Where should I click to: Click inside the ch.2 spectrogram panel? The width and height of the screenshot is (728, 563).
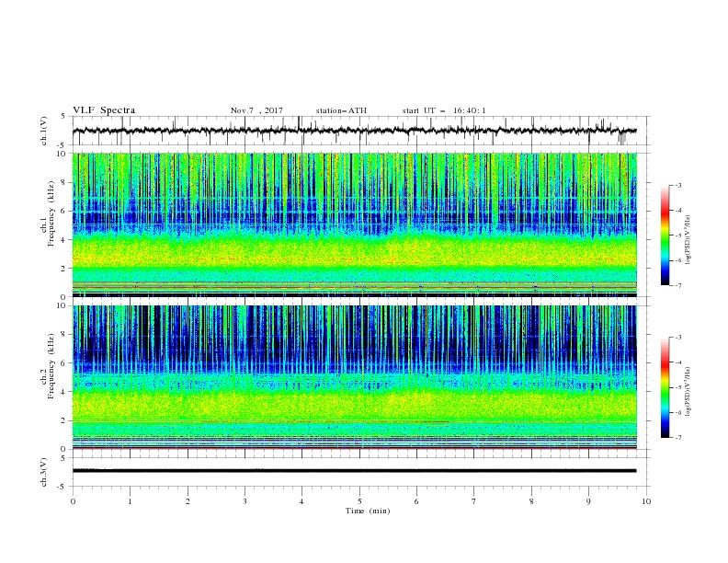click(x=354, y=377)
